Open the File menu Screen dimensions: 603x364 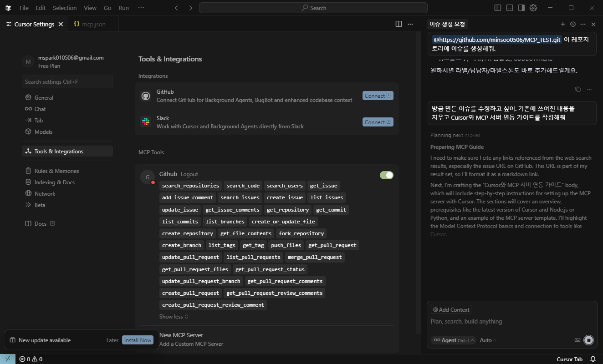[24, 8]
